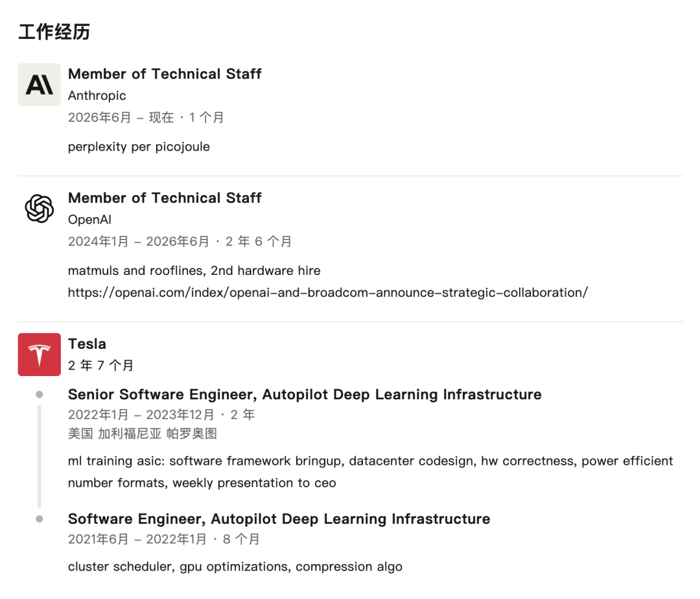Click the Software Engineer, Autopilot Deep Learning title
Image resolution: width=700 pixels, height=599 pixels.
point(279,519)
